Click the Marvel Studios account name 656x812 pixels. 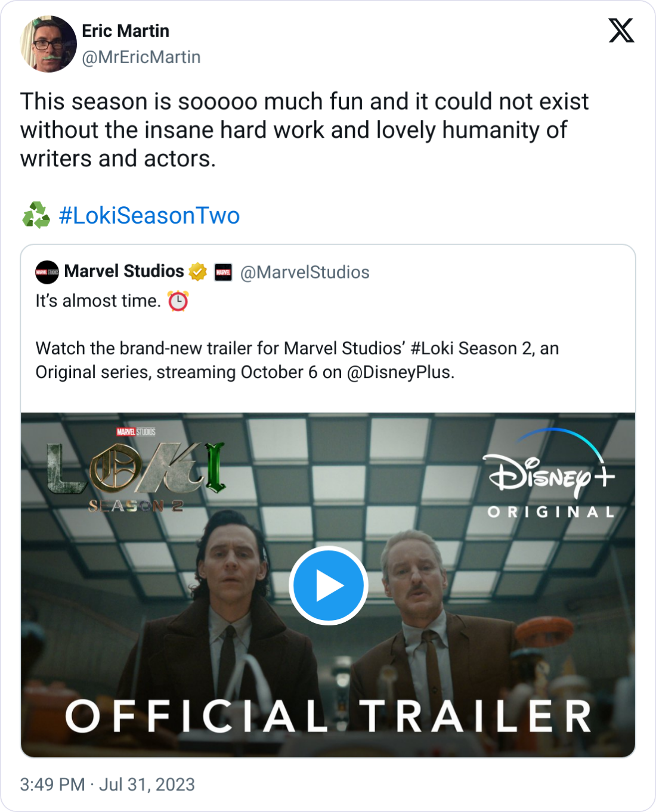[x=124, y=271]
